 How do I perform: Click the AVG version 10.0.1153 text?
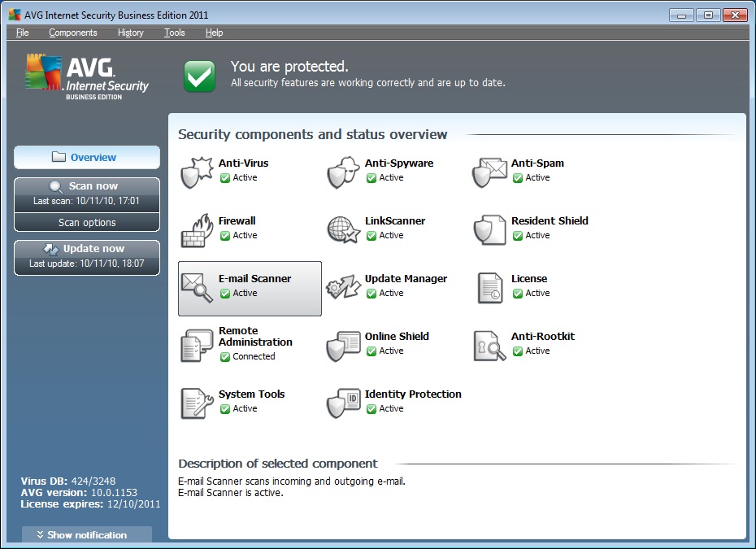(x=79, y=493)
